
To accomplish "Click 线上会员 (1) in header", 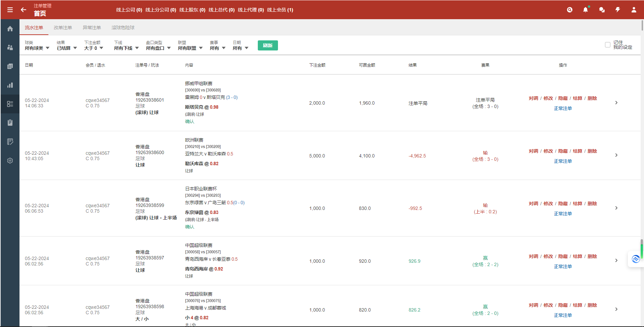I will click(280, 10).
